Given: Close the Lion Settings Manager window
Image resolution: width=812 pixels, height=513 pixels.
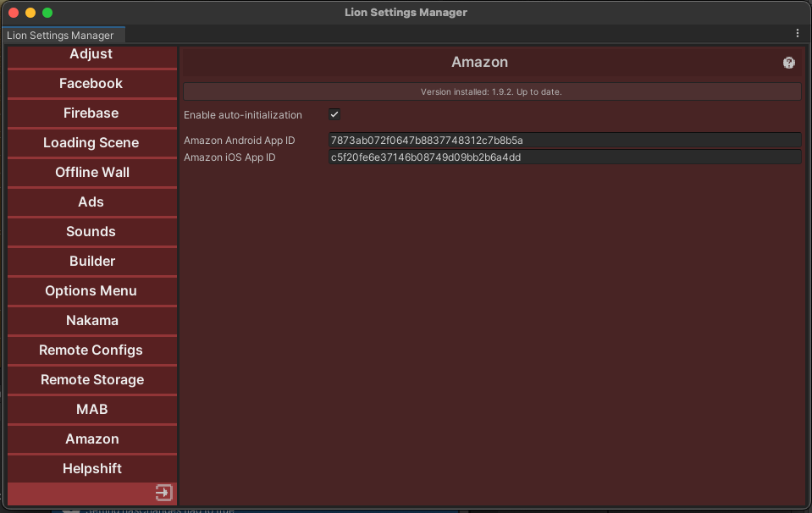Looking at the screenshot, I should coord(14,13).
